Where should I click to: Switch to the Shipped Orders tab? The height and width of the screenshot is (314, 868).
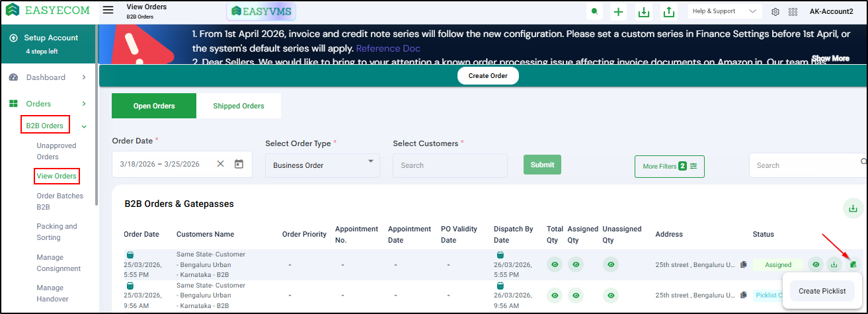[239, 106]
